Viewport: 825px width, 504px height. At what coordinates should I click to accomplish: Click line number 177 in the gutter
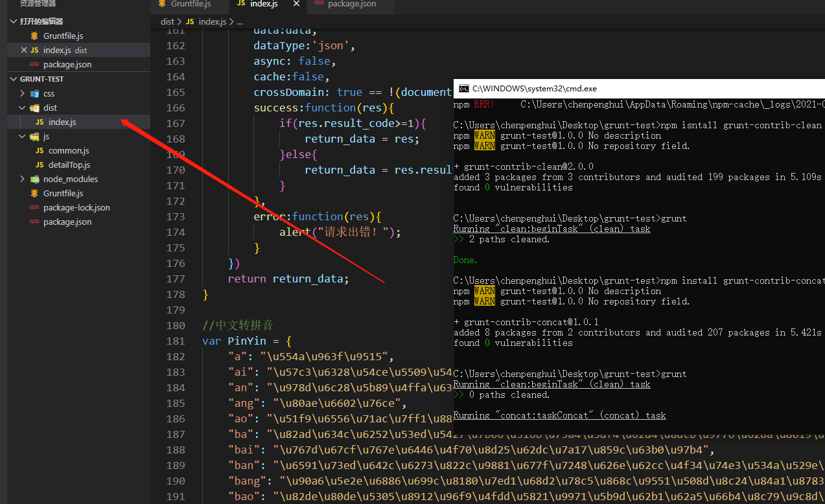tap(176, 279)
